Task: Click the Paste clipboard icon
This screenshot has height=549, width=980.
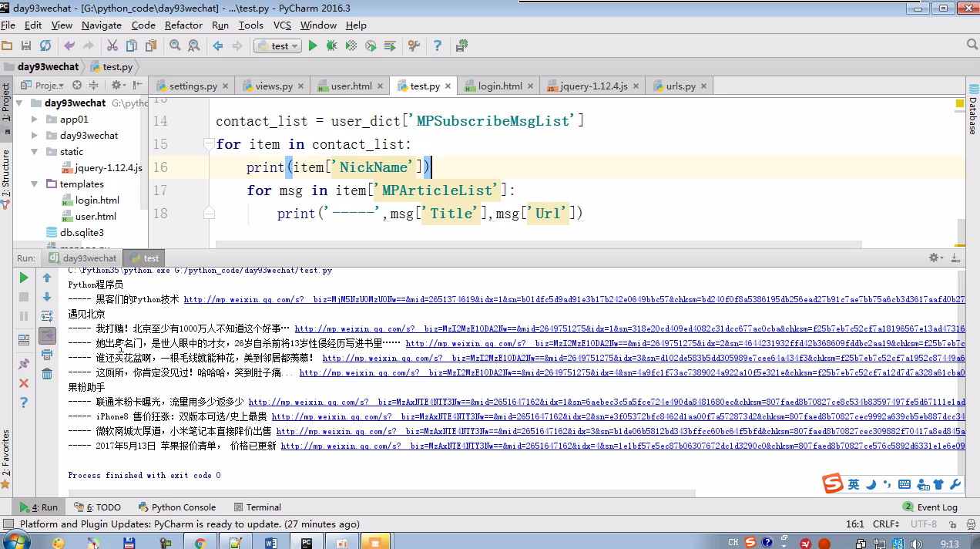Action: (151, 46)
